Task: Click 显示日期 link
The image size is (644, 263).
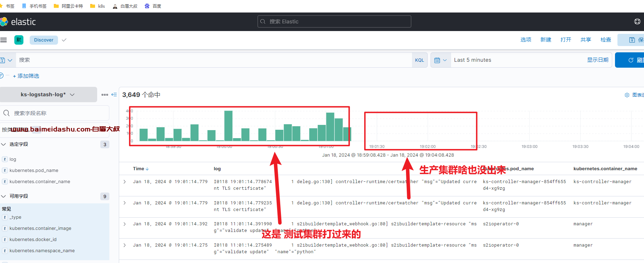Action: point(598,60)
